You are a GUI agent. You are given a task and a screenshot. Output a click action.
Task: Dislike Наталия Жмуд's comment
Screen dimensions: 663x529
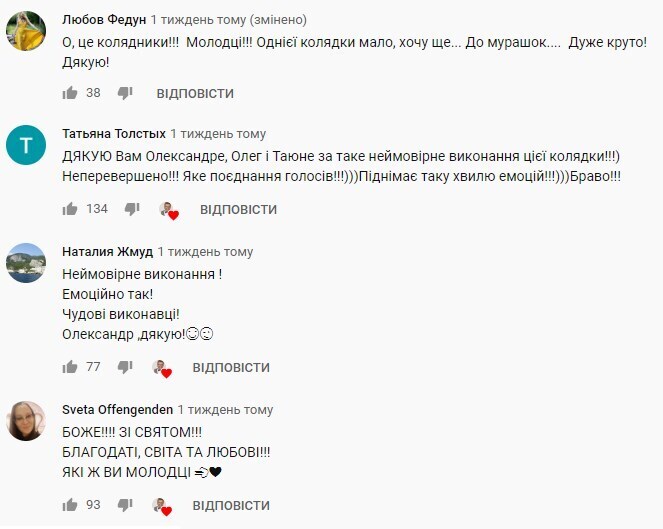125,367
